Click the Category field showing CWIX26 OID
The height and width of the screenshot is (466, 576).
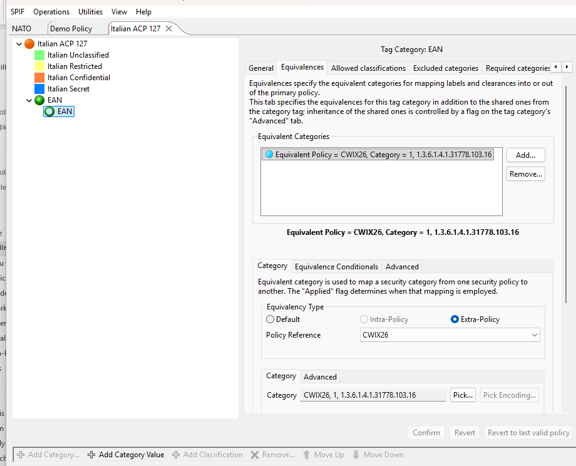click(x=373, y=395)
